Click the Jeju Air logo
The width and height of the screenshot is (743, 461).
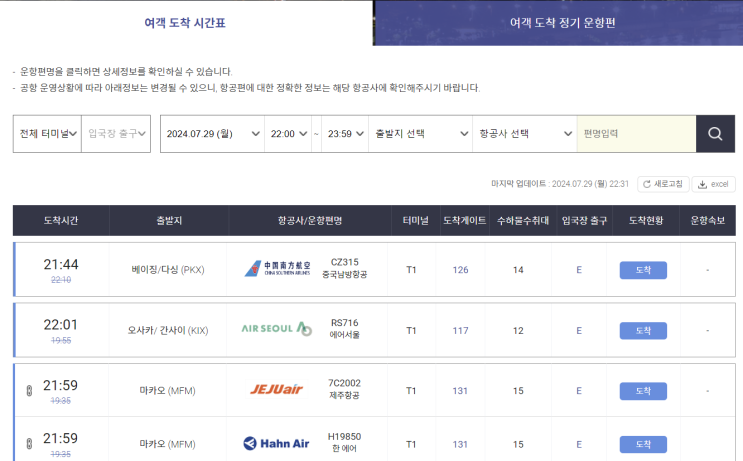tap(277, 389)
